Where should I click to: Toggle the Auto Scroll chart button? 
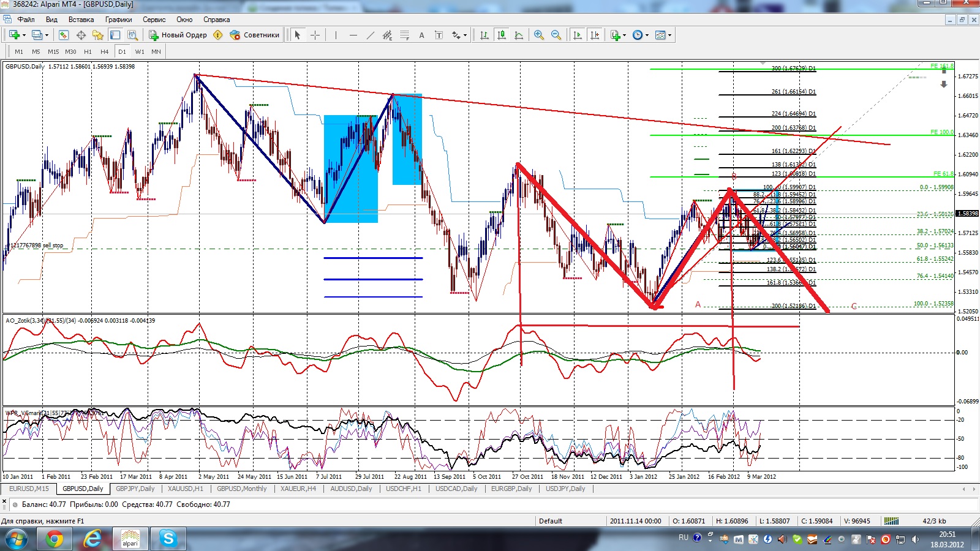[x=577, y=36]
